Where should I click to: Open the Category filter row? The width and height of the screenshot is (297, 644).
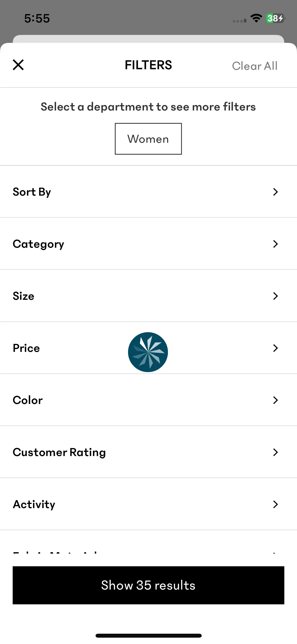click(x=148, y=244)
